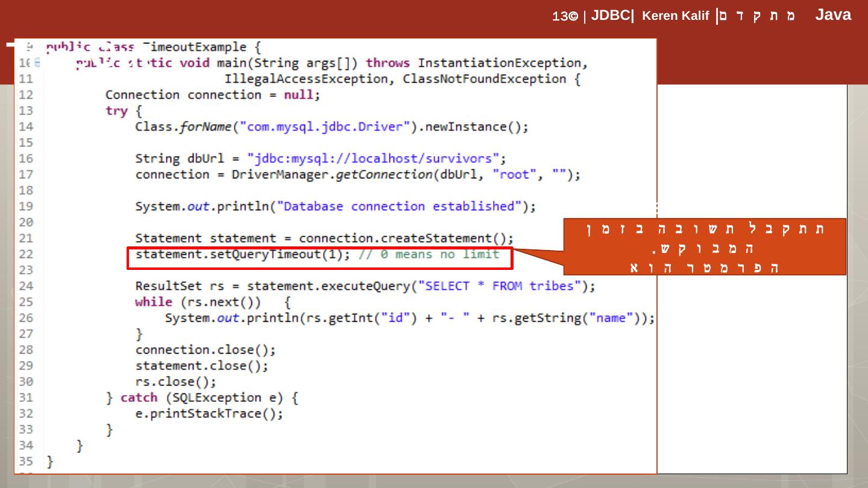This screenshot has width=868, height=488.
Task: Click the "Database connection established" string
Action: click(x=403, y=207)
